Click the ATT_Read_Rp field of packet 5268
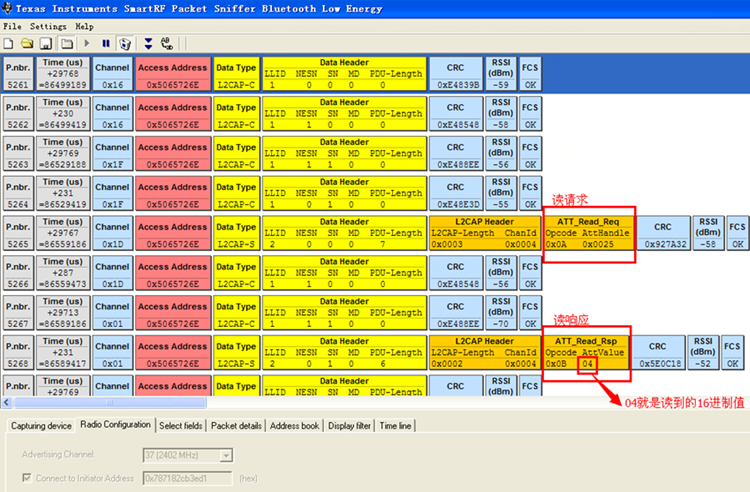The image size is (750, 492). [x=585, y=352]
